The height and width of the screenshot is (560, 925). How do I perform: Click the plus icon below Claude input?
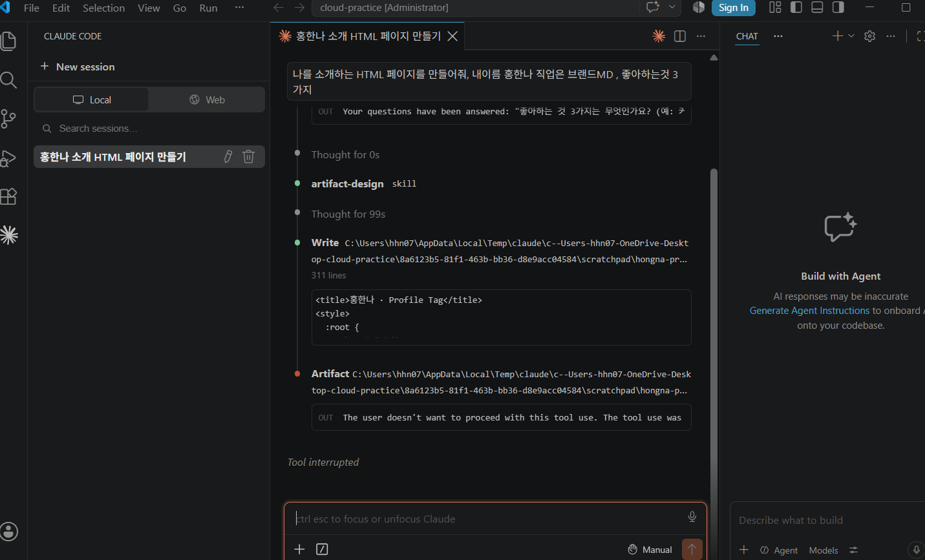pyautogui.click(x=299, y=549)
